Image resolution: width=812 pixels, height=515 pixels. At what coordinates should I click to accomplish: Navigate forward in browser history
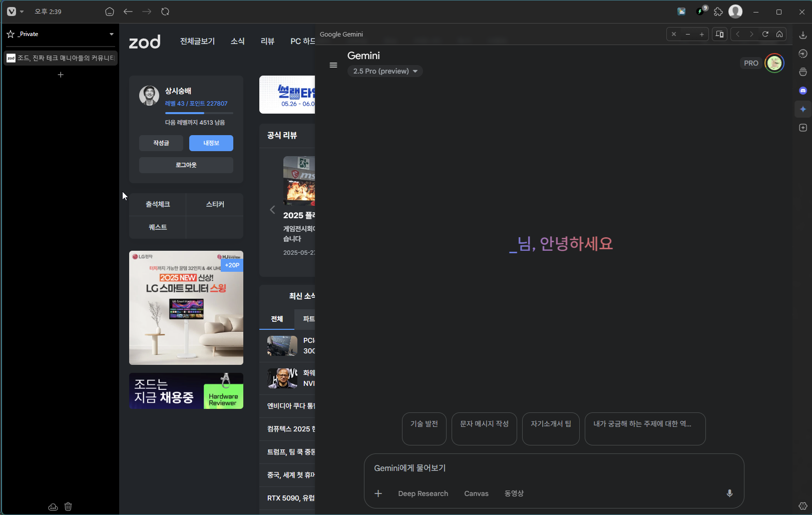point(147,12)
